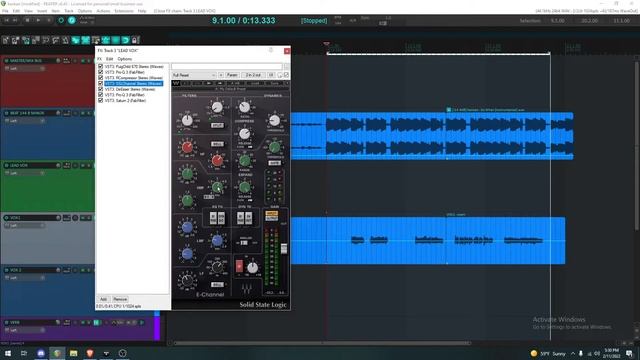The image size is (640, 360).
Task: Click the Redo toolbar icon
Action: (56, 40)
